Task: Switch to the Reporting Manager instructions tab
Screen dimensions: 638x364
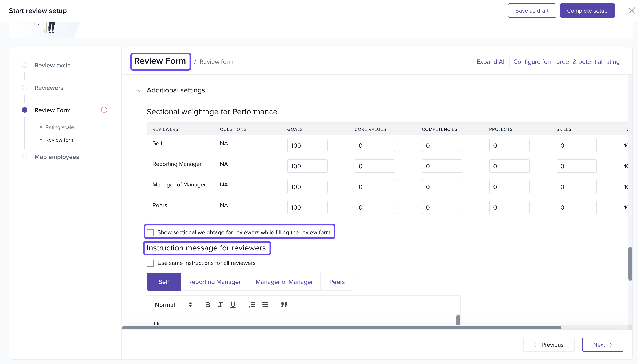Action: pyautogui.click(x=214, y=282)
